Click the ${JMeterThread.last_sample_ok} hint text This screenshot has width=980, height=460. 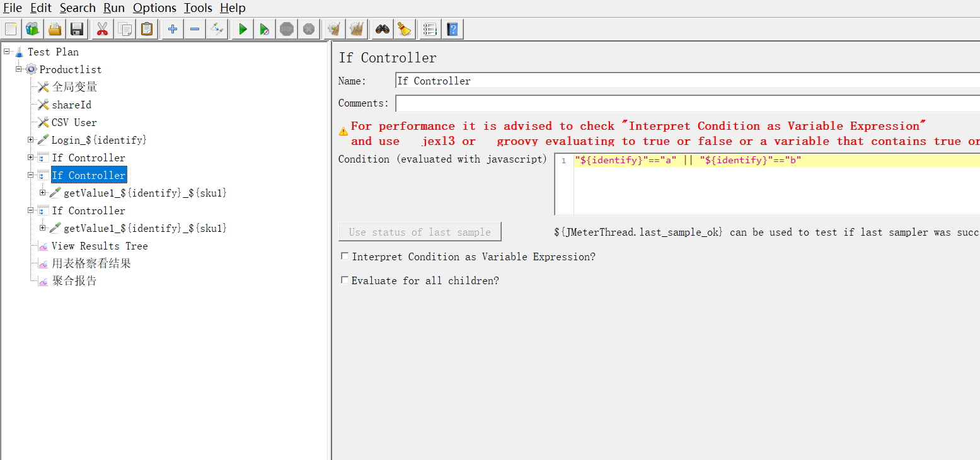pos(766,233)
